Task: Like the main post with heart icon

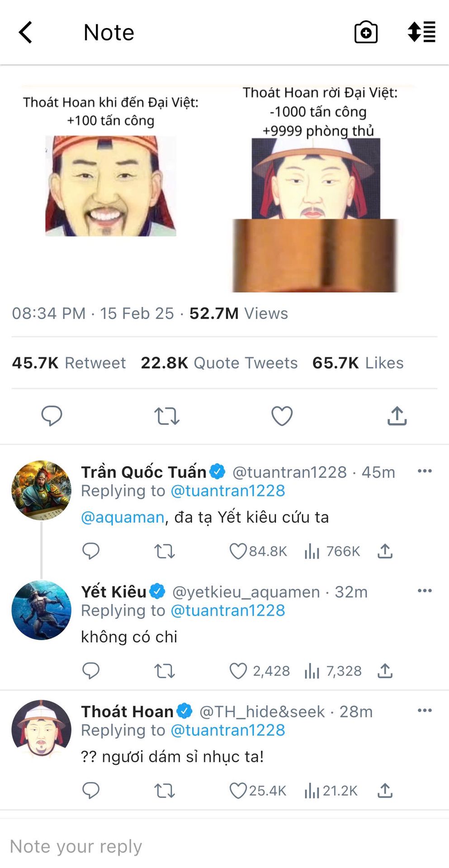Action: (282, 416)
